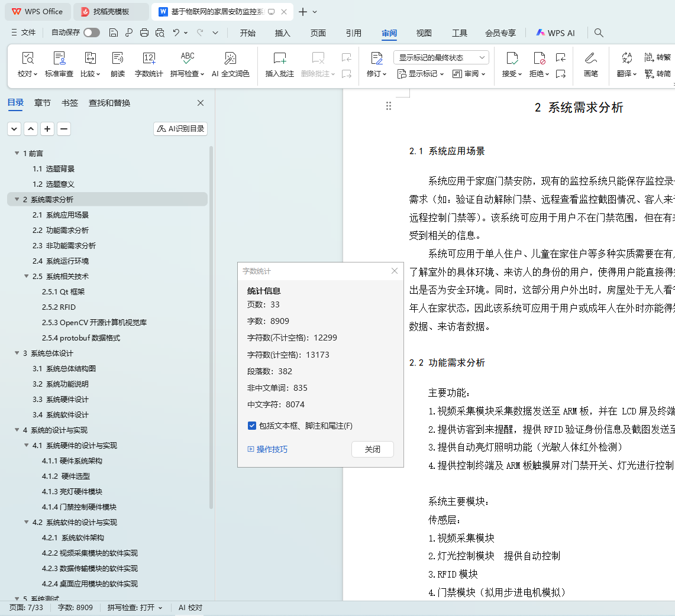
Task: Click the AI识别目录 button
Action: click(x=180, y=129)
